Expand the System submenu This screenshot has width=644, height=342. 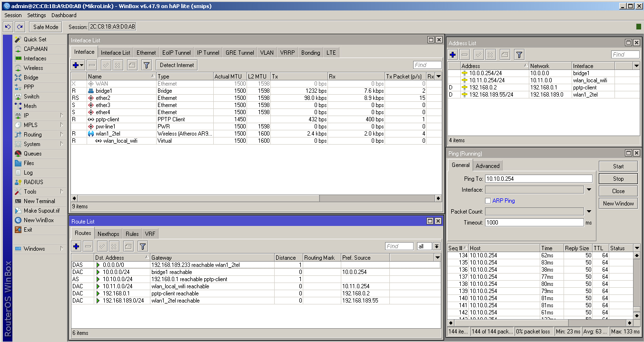(x=62, y=144)
